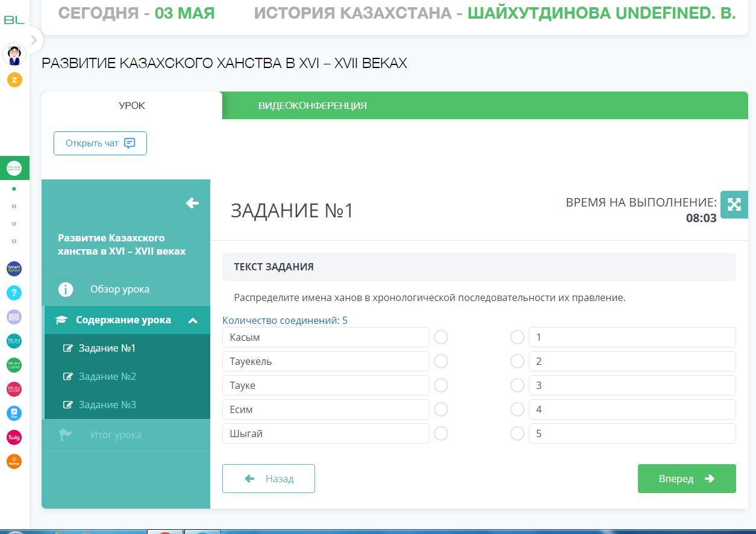The height and width of the screenshot is (534, 756).
Task: Click the Тауекель answer box
Action: (326, 361)
